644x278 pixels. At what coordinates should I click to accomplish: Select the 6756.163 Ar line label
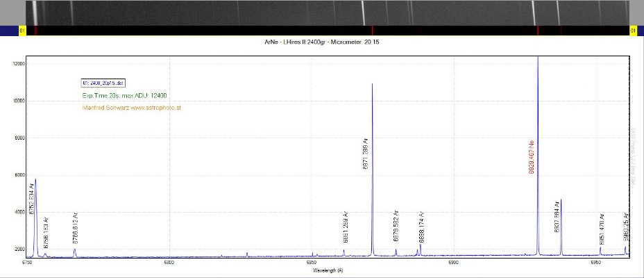[x=46, y=232]
